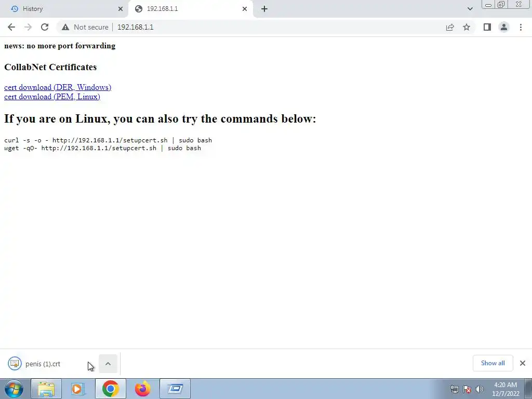Close the downloads bar
Screen dimensions: 532x399
point(523,363)
